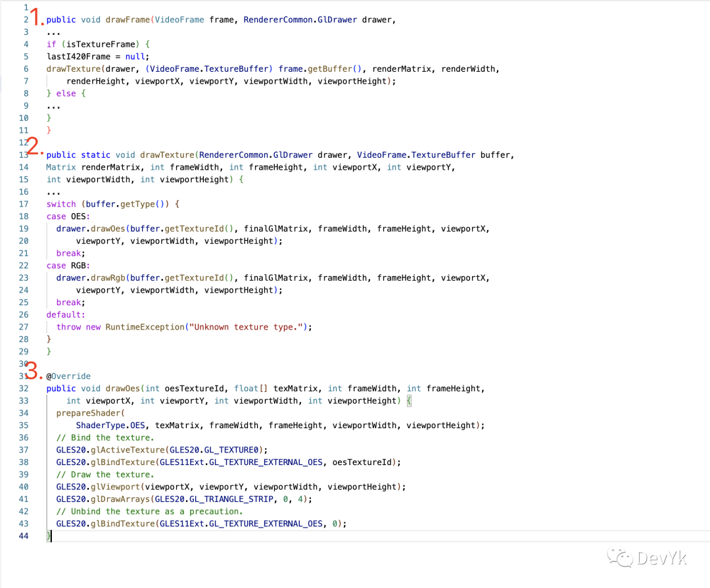Click the else keyword
The height and width of the screenshot is (588, 710).
click(66, 93)
